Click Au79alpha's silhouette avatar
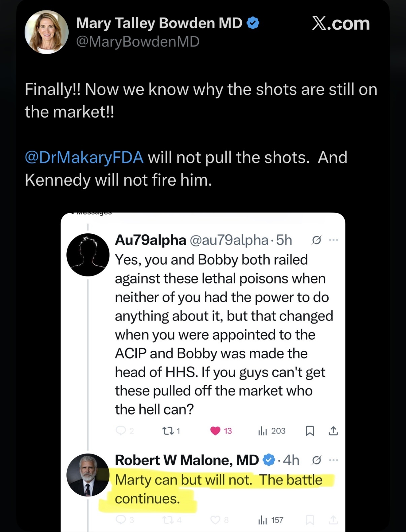The image size is (406, 532). pyautogui.click(x=88, y=255)
